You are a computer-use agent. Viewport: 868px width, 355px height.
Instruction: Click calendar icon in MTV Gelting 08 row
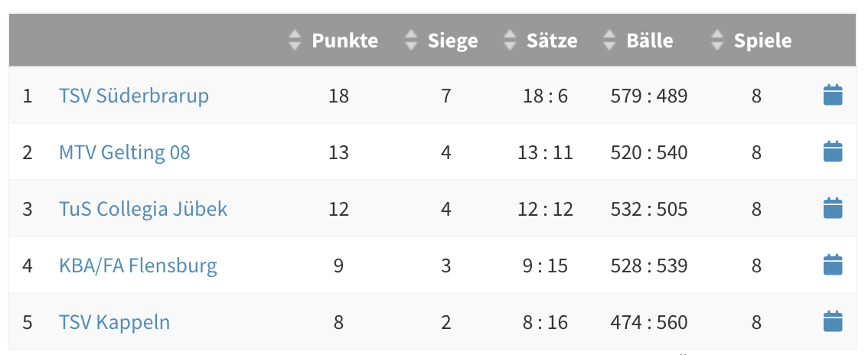tap(832, 152)
